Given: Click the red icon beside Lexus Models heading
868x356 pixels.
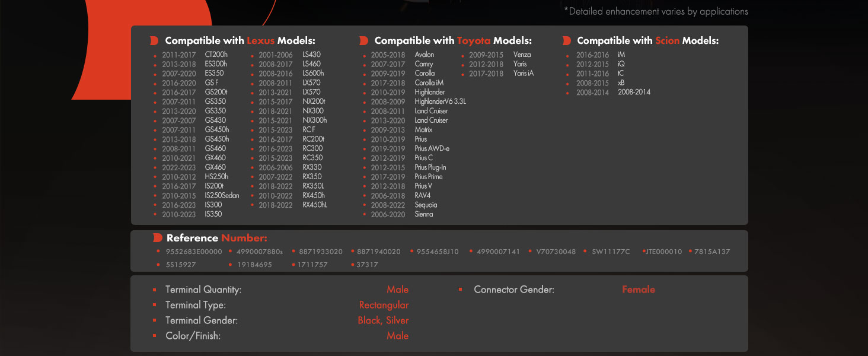Looking at the screenshot, I should [154, 41].
